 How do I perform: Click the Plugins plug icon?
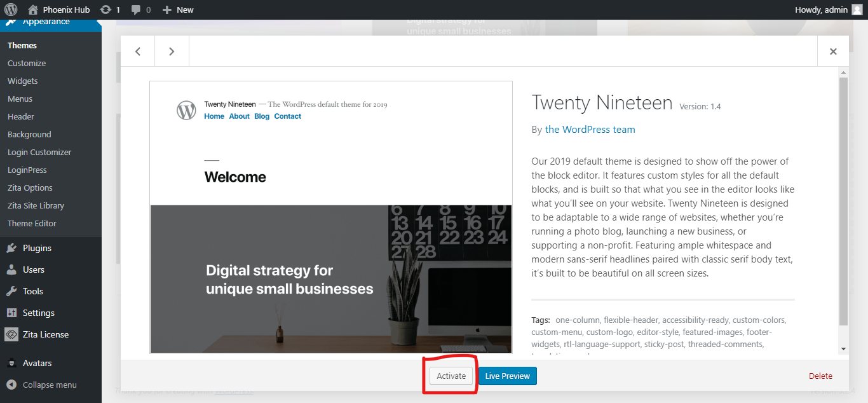pos(11,248)
